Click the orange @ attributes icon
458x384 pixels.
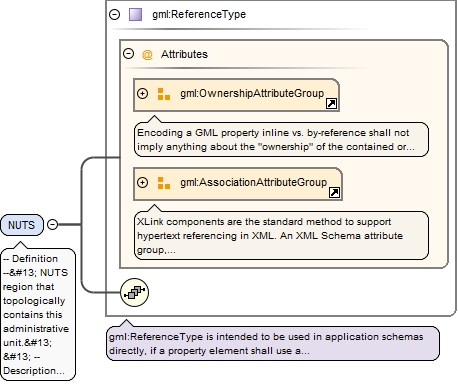147,54
